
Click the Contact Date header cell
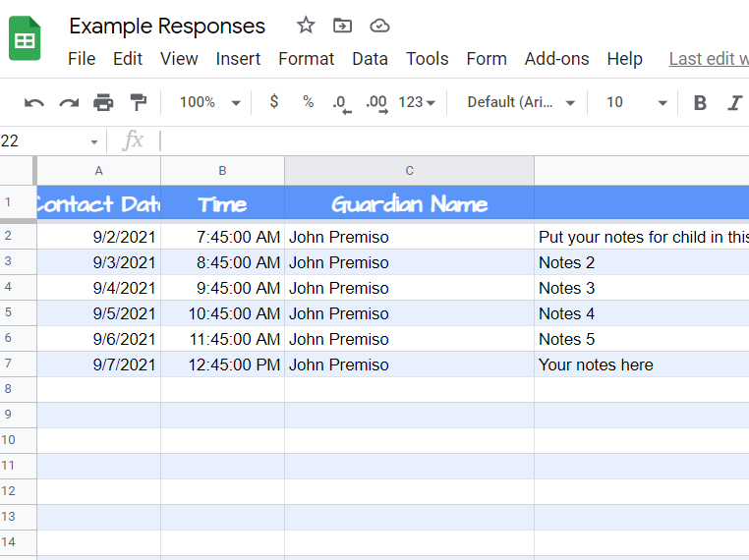(98, 203)
